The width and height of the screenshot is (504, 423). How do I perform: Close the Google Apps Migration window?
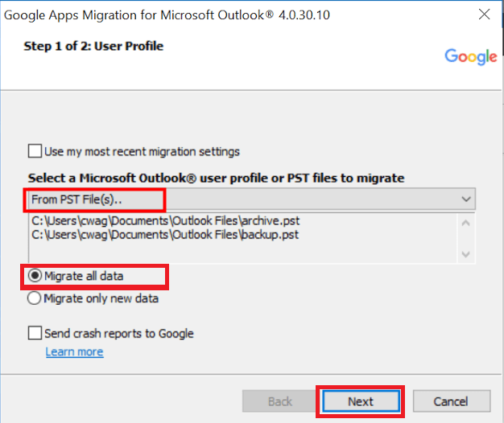click(x=485, y=14)
